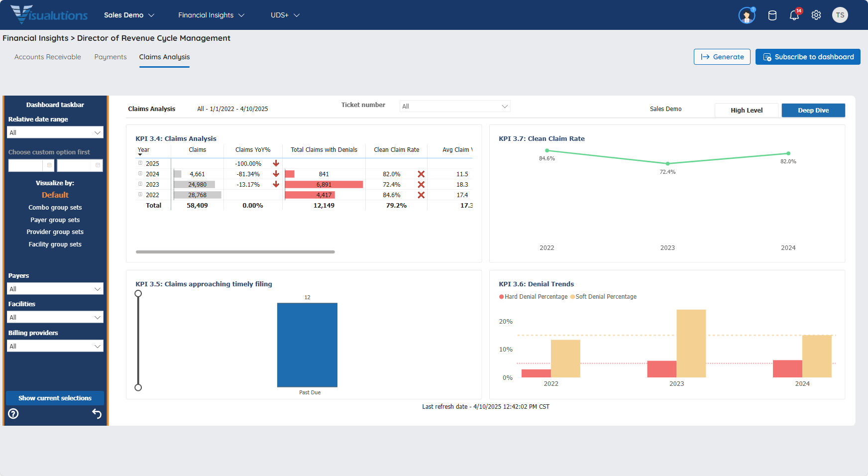868x476 pixels.
Task: Click the top handle of timely filing slider
Action: (x=138, y=294)
